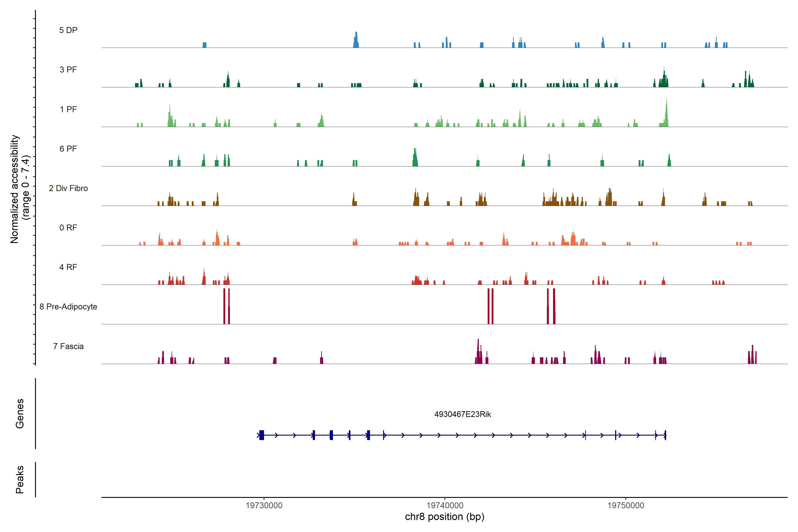
Task: Click the 4930467E23Rik gene name
Action: click(x=462, y=414)
